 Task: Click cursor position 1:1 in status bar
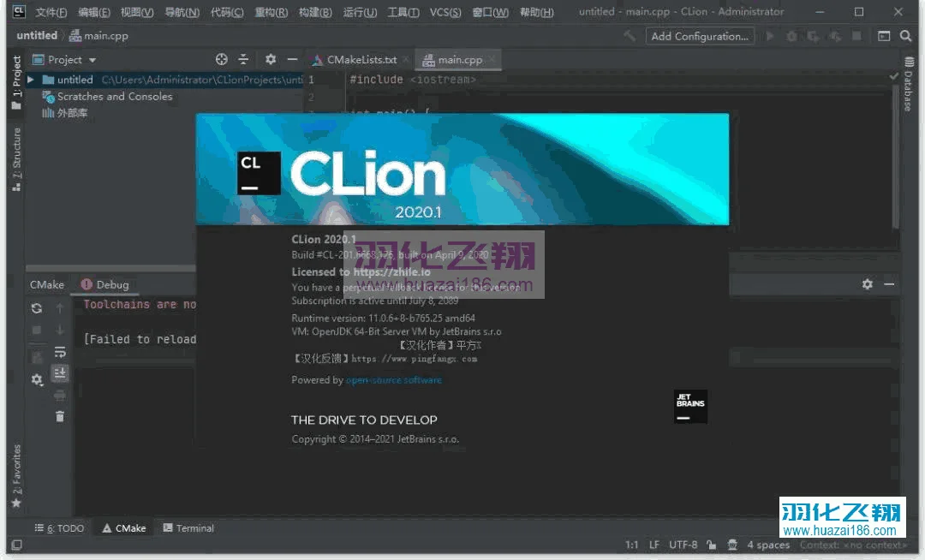pos(632,545)
